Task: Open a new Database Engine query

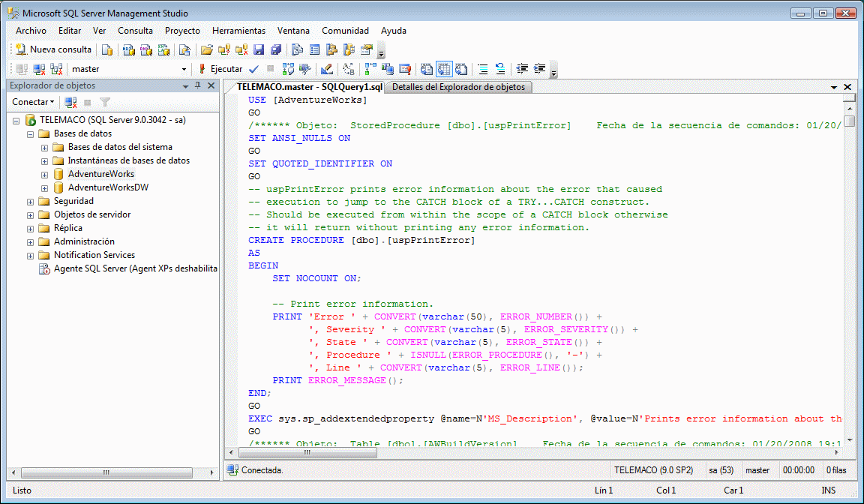Action: 107,50
